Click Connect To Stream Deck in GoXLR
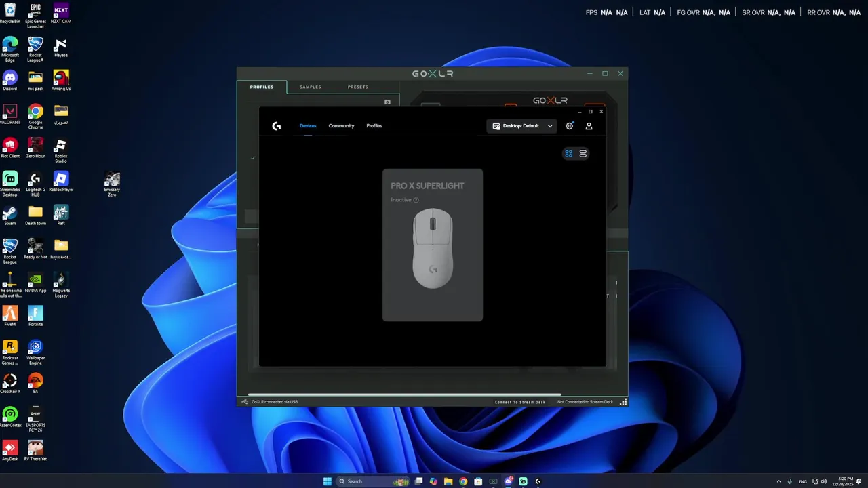Screen dimensions: 868x488 (x=520, y=402)
